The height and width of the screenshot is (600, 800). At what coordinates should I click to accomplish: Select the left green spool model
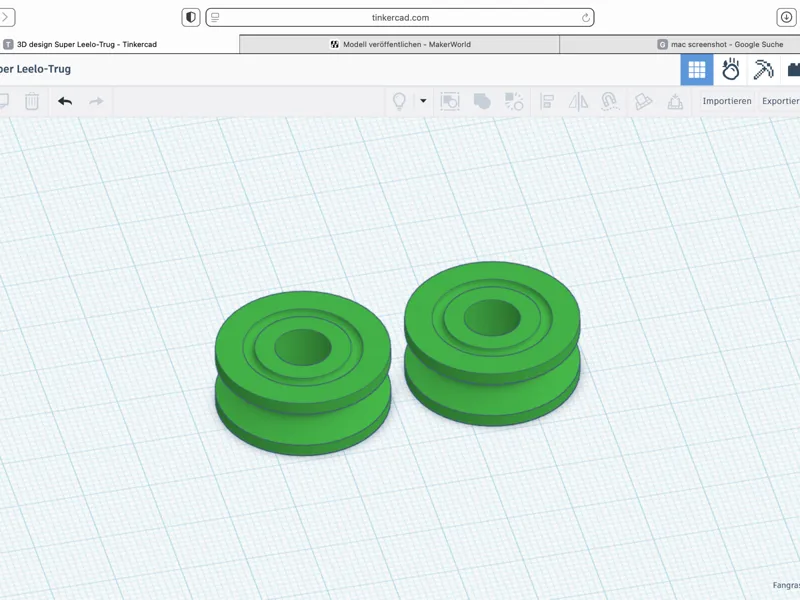[303, 373]
